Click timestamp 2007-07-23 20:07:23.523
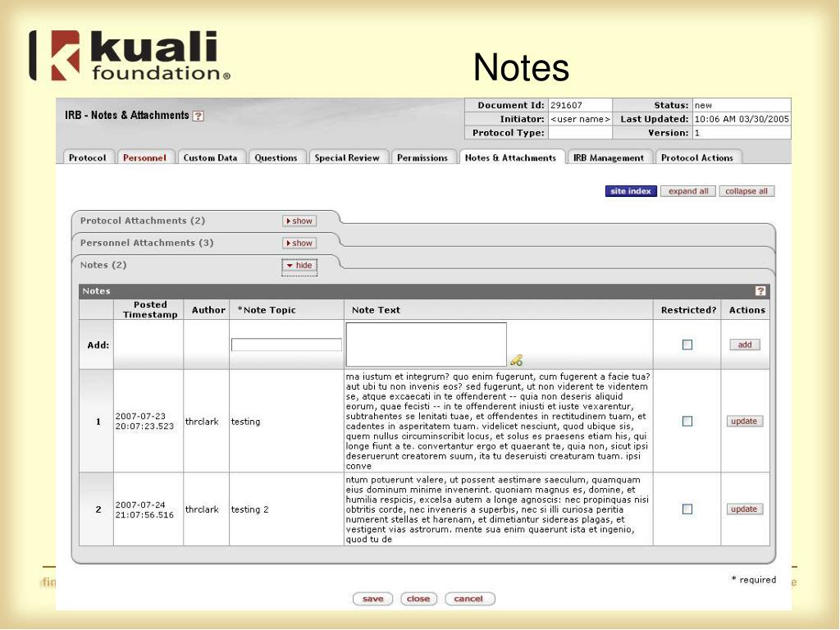Screen dimensions: 840x630 pos(144,421)
